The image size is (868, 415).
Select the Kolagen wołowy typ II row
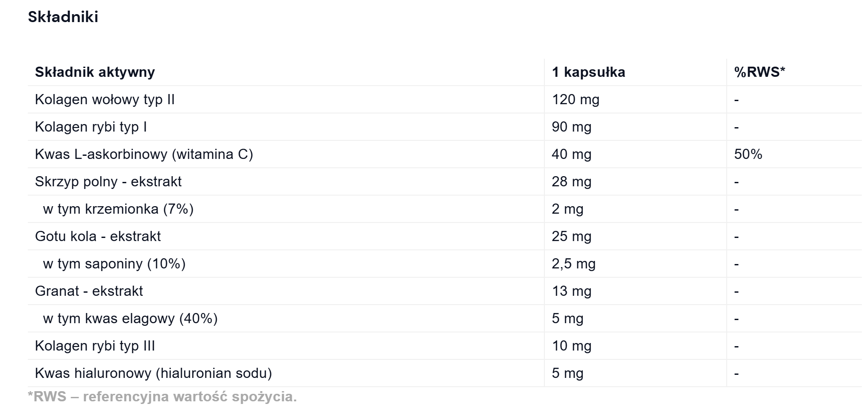tap(105, 99)
